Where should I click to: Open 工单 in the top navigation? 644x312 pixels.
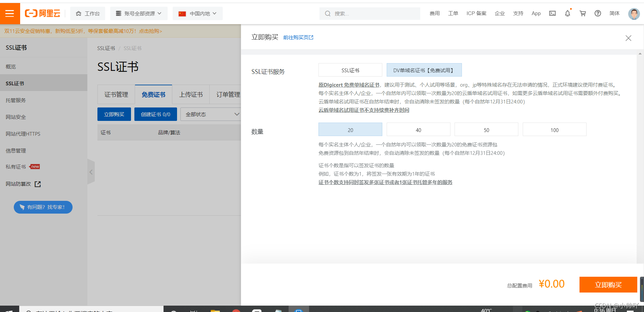(x=453, y=13)
